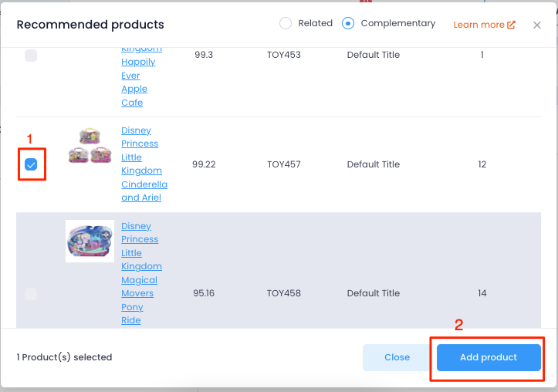558x392 pixels.
Task: Uncheck the Cinderella and Ariel product checkbox
Action: 31,164
